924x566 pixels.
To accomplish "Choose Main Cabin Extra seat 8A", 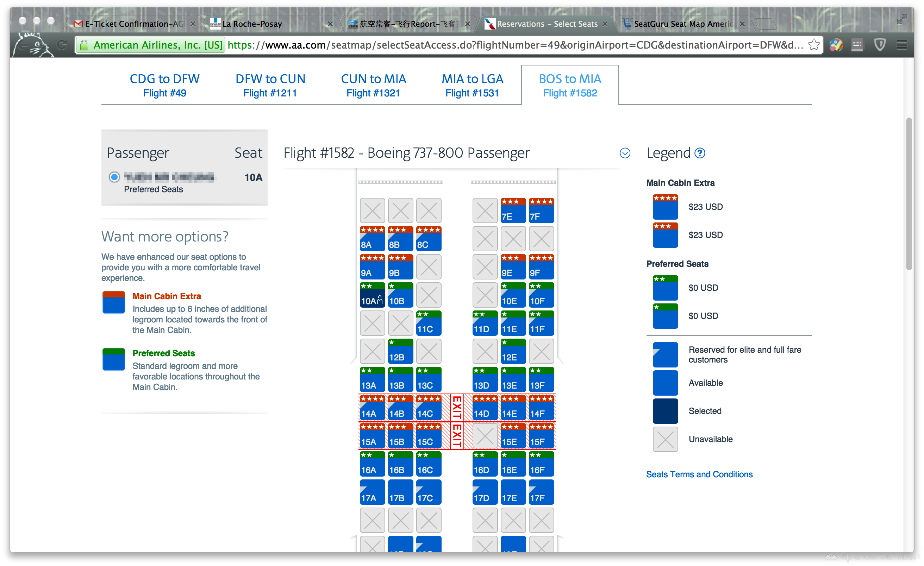I will (x=372, y=239).
